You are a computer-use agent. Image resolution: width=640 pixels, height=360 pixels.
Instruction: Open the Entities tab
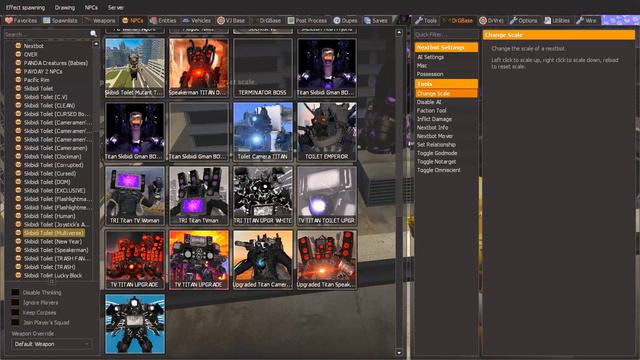coord(163,20)
